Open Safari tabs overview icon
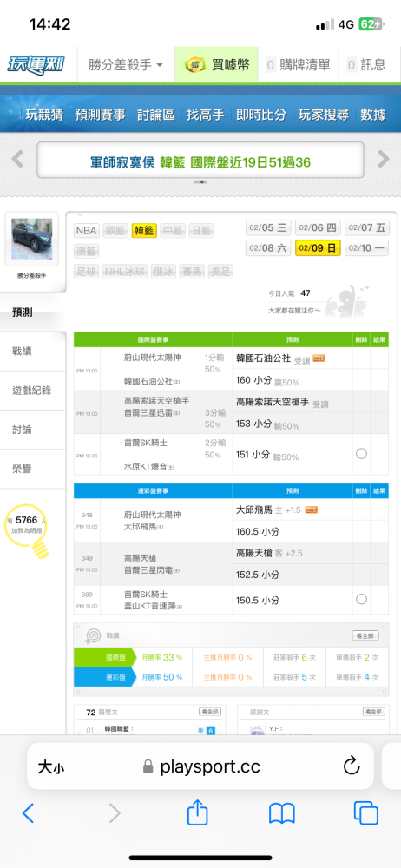The image size is (401, 868). (365, 812)
